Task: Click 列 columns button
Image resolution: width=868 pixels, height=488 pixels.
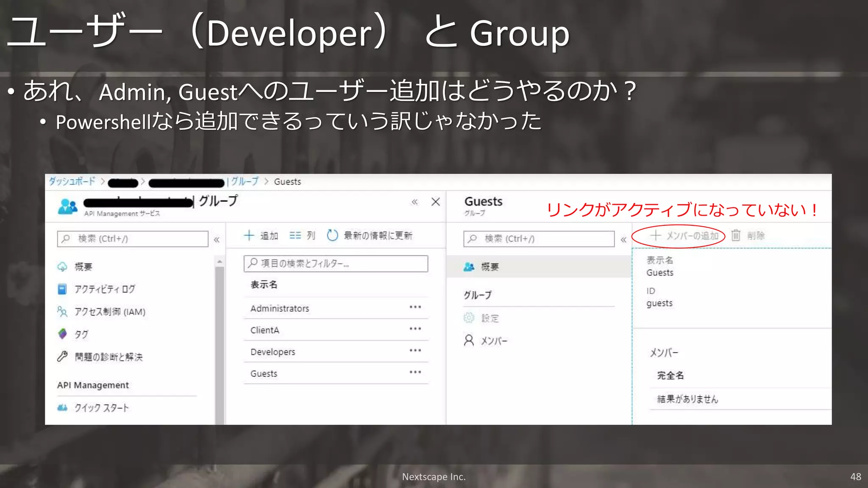Action: pos(303,235)
